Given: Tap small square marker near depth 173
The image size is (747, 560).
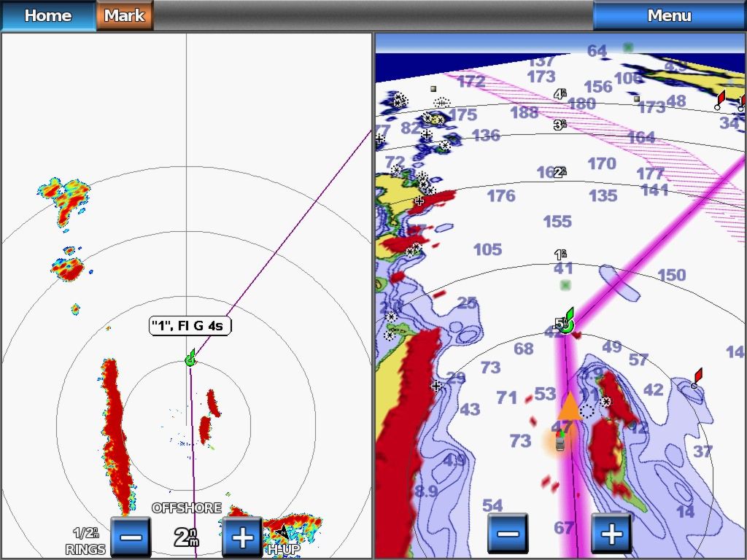Looking at the screenshot, I should 637,99.
